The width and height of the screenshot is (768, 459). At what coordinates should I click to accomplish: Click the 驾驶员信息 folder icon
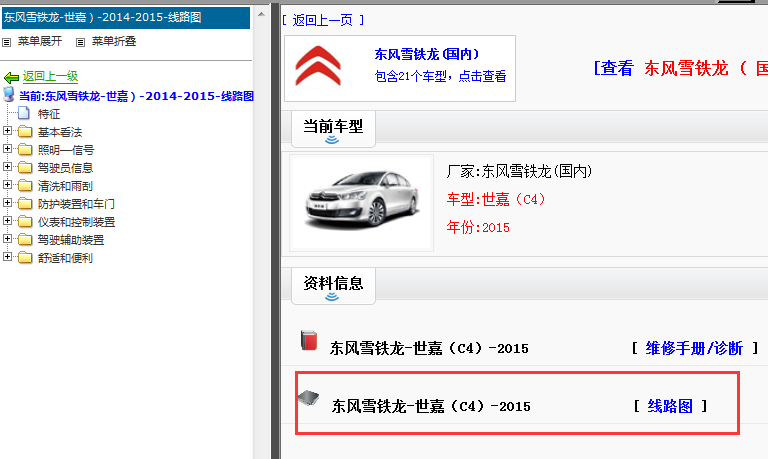point(25,168)
